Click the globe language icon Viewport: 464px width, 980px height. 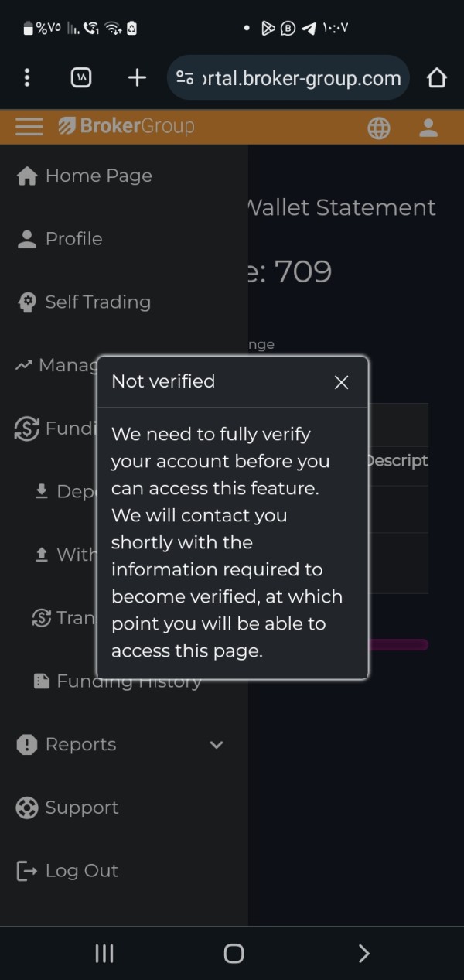[379, 128]
